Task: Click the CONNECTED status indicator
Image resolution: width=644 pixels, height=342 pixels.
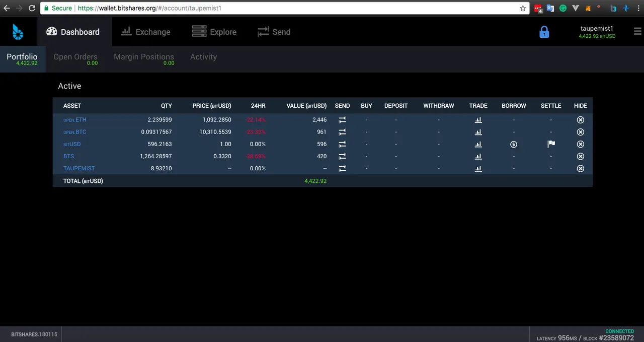Action: 619,331
